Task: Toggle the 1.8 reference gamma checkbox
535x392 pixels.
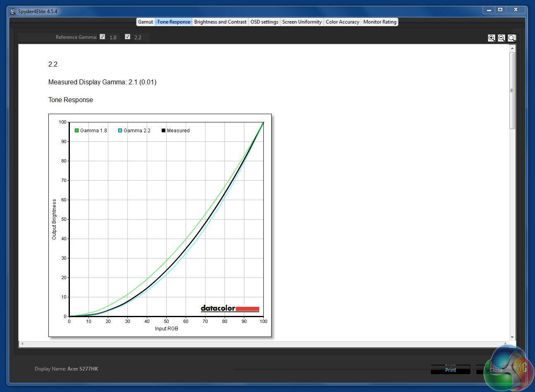Action: coord(103,37)
